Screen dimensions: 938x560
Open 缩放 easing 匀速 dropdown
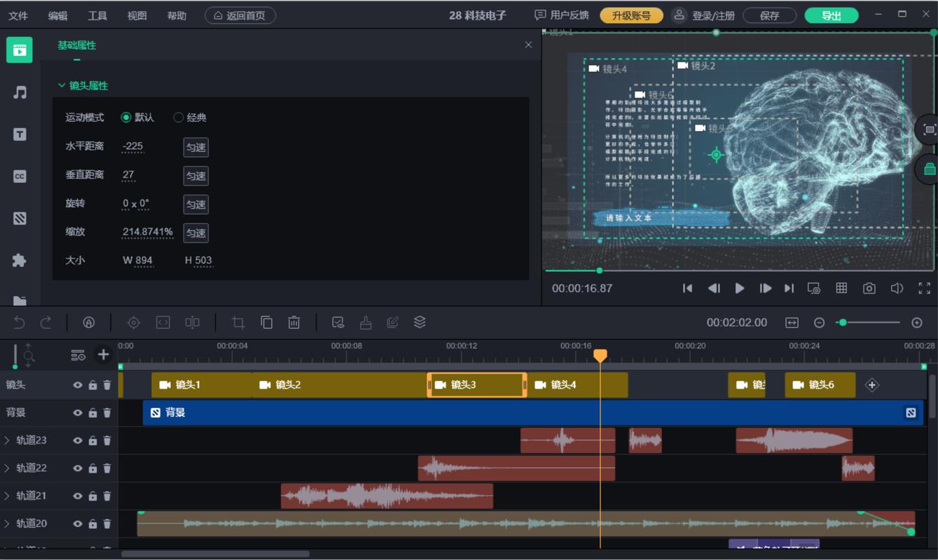196,233
